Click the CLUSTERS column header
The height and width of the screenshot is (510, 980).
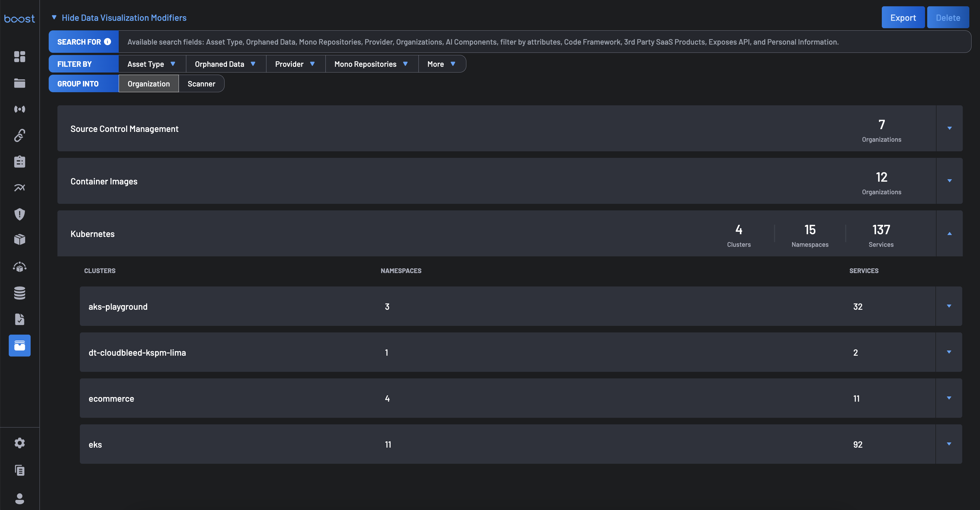pos(100,271)
